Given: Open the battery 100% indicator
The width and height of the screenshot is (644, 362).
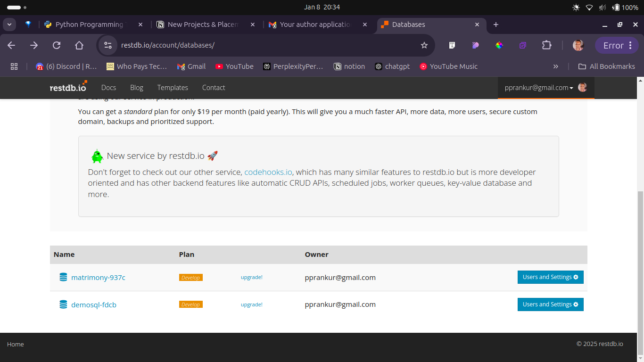Looking at the screenshot, I should click(625, 8).
